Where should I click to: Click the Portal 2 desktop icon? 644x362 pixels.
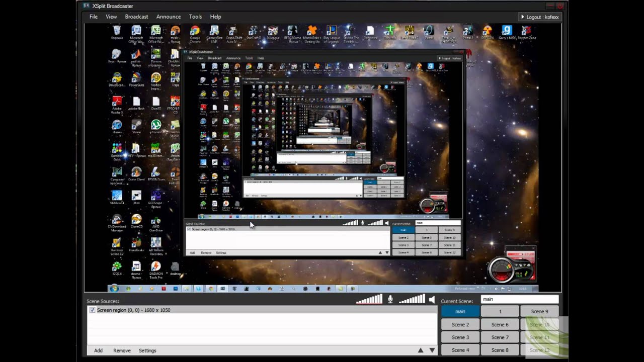pos(467,33)
